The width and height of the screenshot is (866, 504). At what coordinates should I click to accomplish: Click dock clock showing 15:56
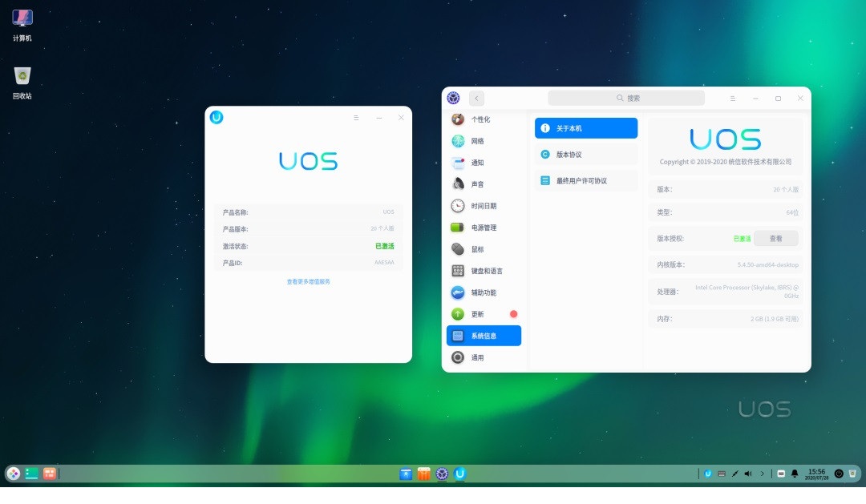pyautogui.click(x=817, y=474)
